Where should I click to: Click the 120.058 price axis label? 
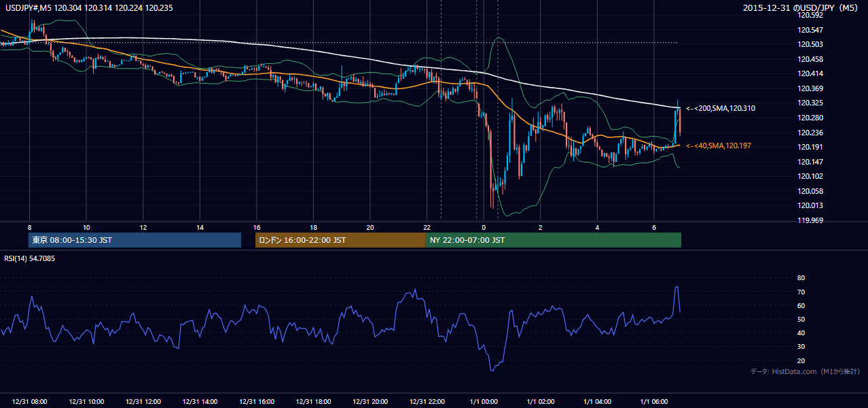pos(811,191)
